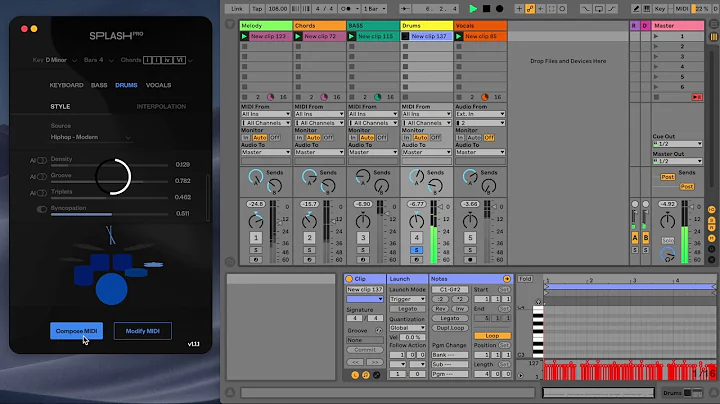Click the clip overview strip below piano roll
The width and height of the screenshot is (720, 404).
point(598,393)
